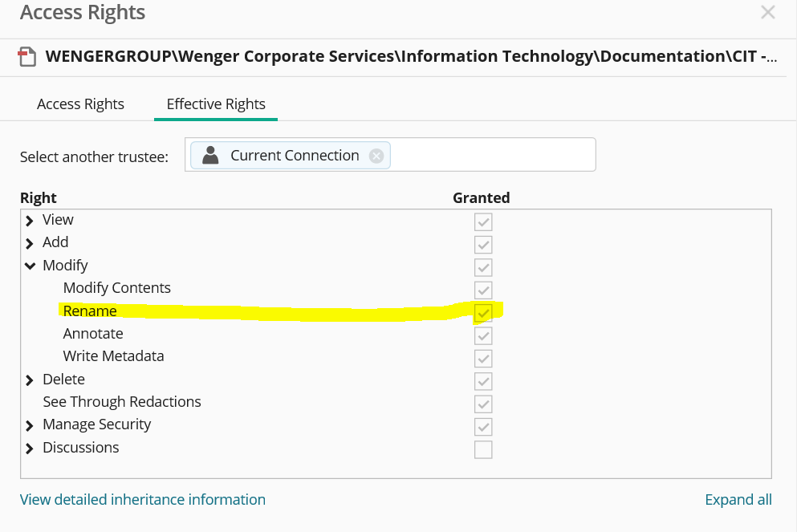
Task: Switch to the Access Rights tab
Action: (80, 104)
